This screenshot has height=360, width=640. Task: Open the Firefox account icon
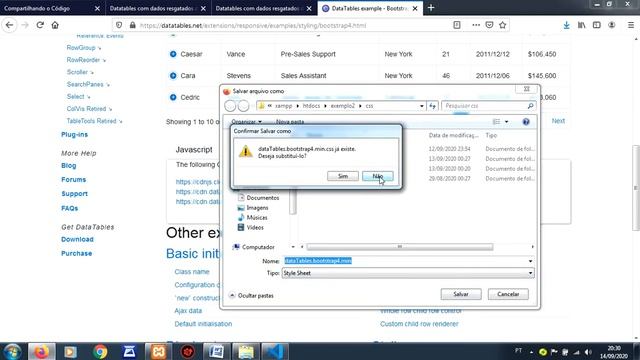pos(611,25)
